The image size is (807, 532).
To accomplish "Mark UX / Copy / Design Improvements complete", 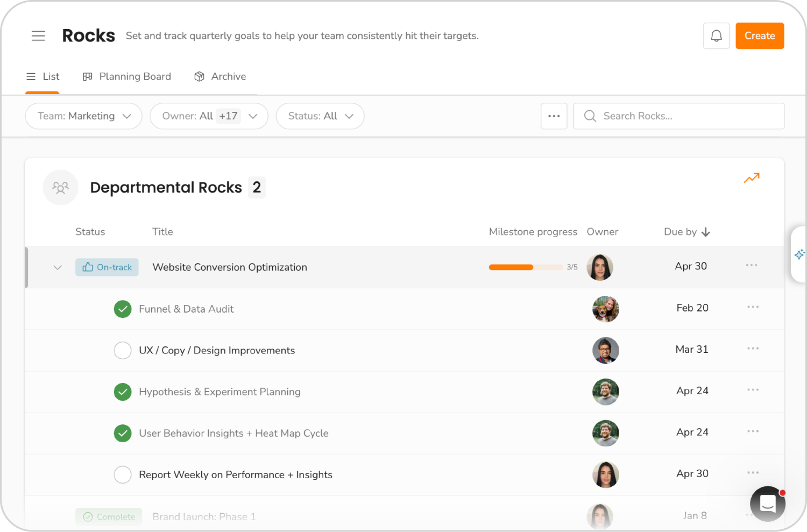I will (x=123, y=350).
